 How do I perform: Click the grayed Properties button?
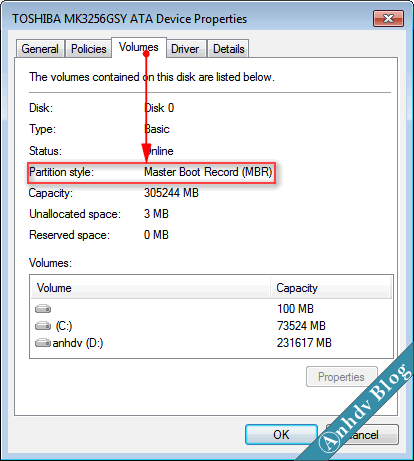[342, 377]
